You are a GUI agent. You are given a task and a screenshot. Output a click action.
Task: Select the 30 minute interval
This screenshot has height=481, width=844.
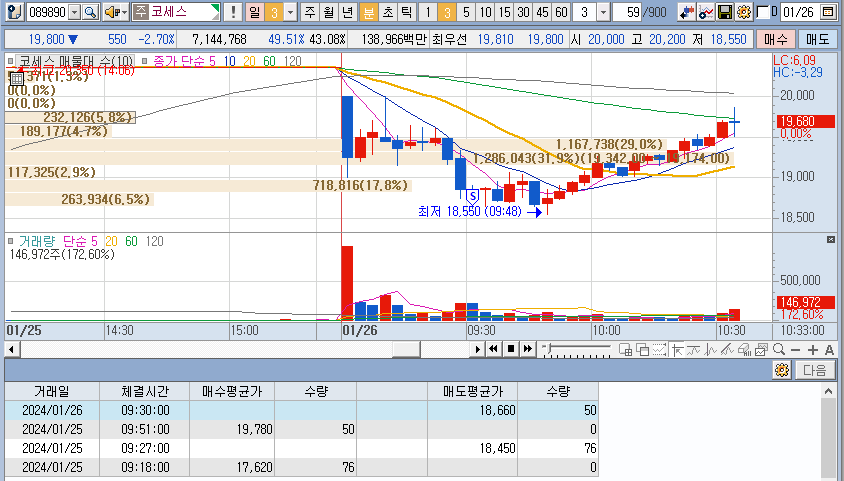[x=523, y=12]
